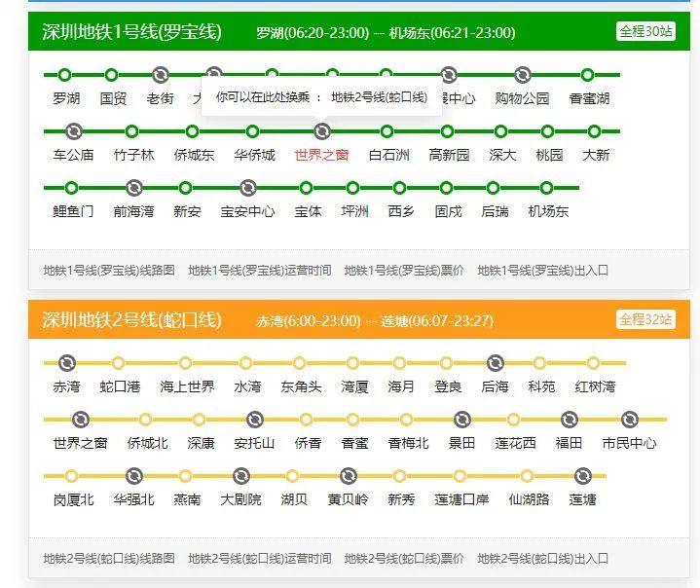Select the 大新 station label
This screenshot has width=700, height=588.
(x=596, y=155)
